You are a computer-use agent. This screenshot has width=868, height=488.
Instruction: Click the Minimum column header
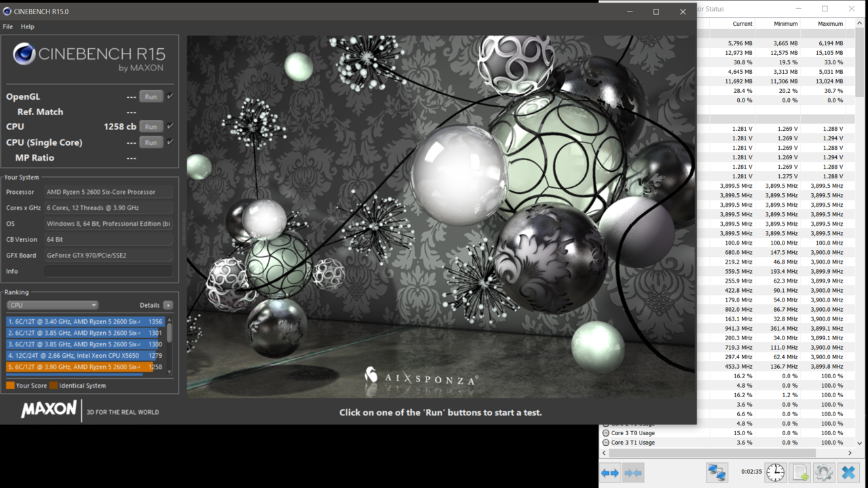click(785, 24)
